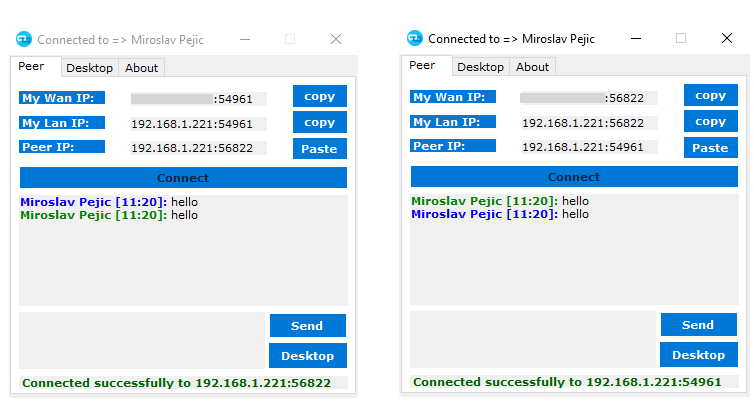
Task: Focus message input box in left window
Action: (142, 340)
